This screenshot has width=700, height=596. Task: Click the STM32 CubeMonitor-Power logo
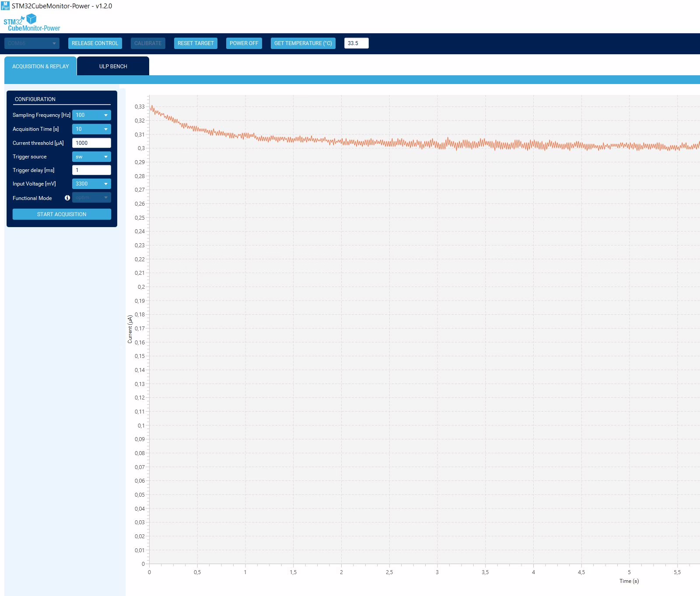pyautogui.click(x=31, y=23)
